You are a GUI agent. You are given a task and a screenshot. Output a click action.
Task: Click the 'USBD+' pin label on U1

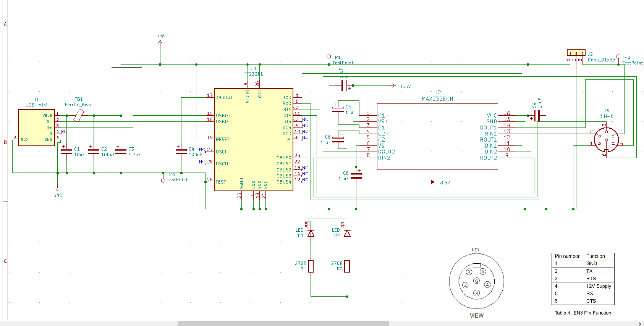[223, 116]
